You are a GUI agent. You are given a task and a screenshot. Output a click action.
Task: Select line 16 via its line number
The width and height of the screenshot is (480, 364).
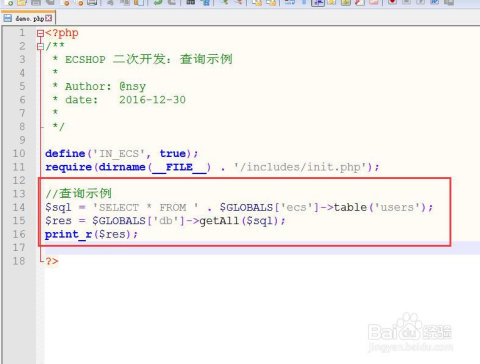tap(19, 234)
